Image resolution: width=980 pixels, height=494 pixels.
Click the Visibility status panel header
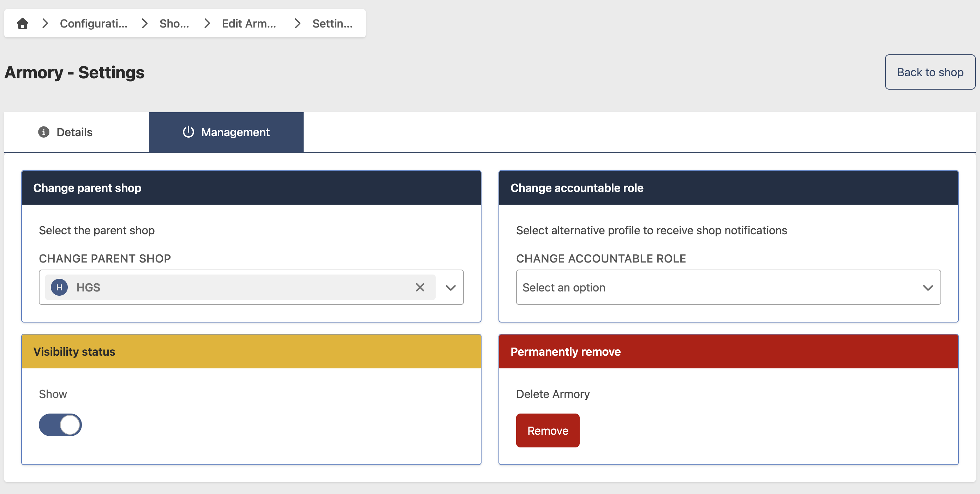tap(251, 351)
